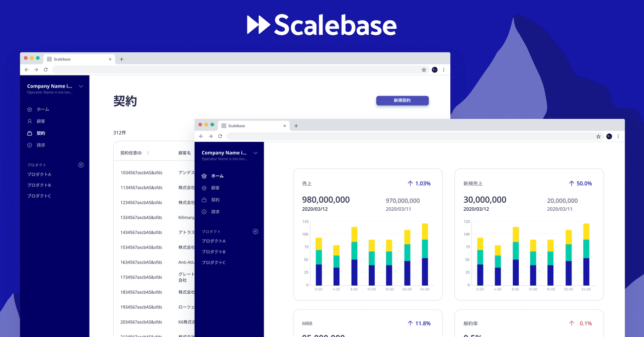Reload page in the front browser window
This screenshot has height=337, width=644.
(220, 136)
